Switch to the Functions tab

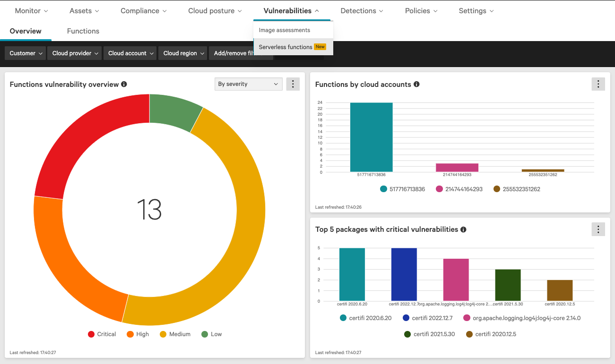[83, 31]
